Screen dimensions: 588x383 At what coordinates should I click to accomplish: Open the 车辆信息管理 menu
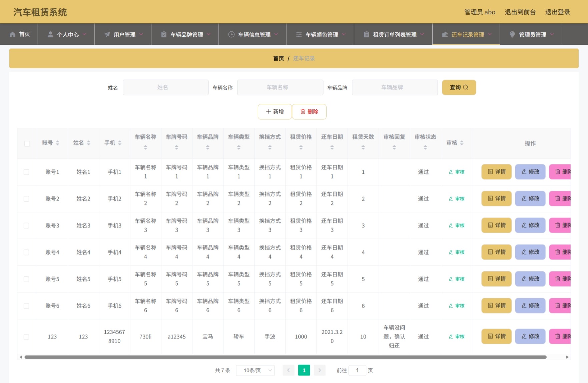coord(252,34)
